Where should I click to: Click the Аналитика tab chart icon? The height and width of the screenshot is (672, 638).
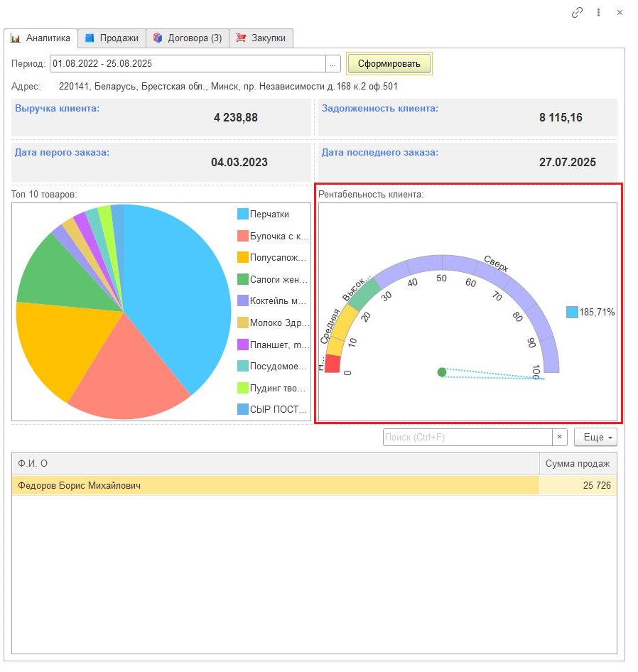16,38
